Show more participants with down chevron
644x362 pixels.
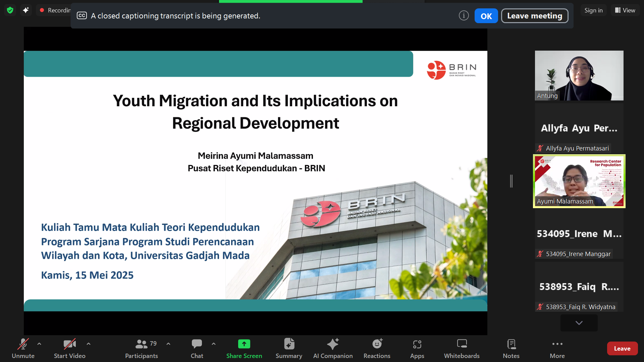coord(579,323)
